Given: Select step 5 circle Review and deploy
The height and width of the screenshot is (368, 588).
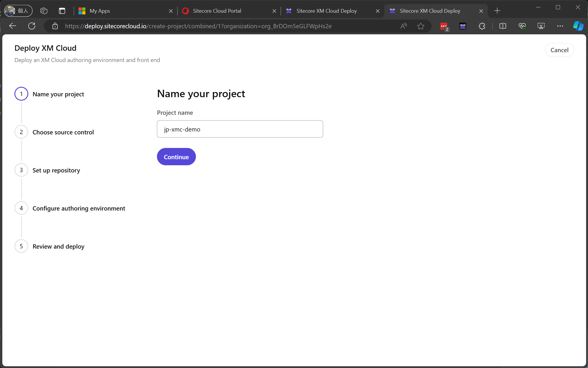Looking at the screenshot, I should click(x=21, y=246).
